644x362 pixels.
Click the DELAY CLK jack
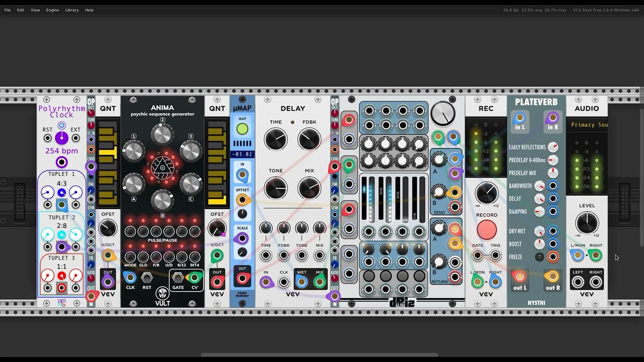(x=284, y=282)
